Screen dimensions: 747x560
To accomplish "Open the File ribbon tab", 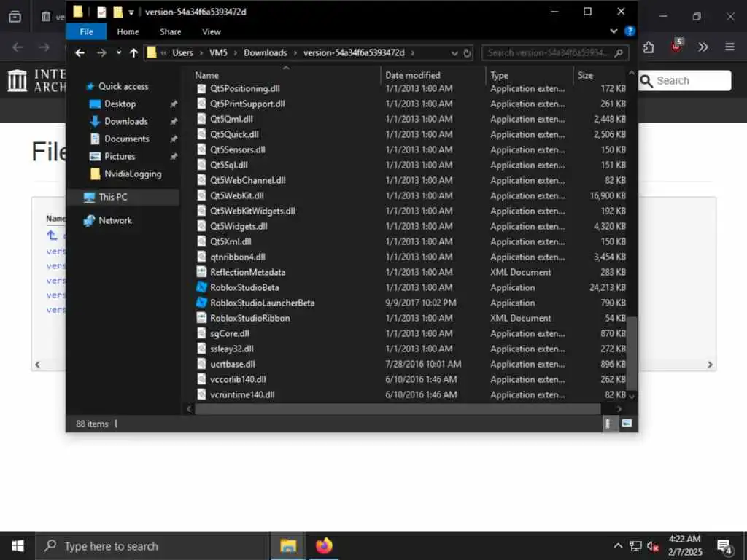I will 86,32.
